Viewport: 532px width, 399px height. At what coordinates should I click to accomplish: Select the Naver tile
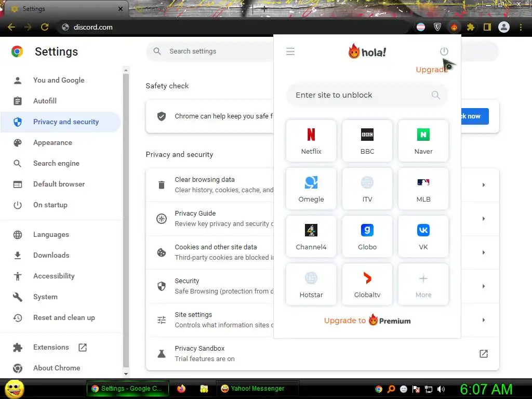423,141
